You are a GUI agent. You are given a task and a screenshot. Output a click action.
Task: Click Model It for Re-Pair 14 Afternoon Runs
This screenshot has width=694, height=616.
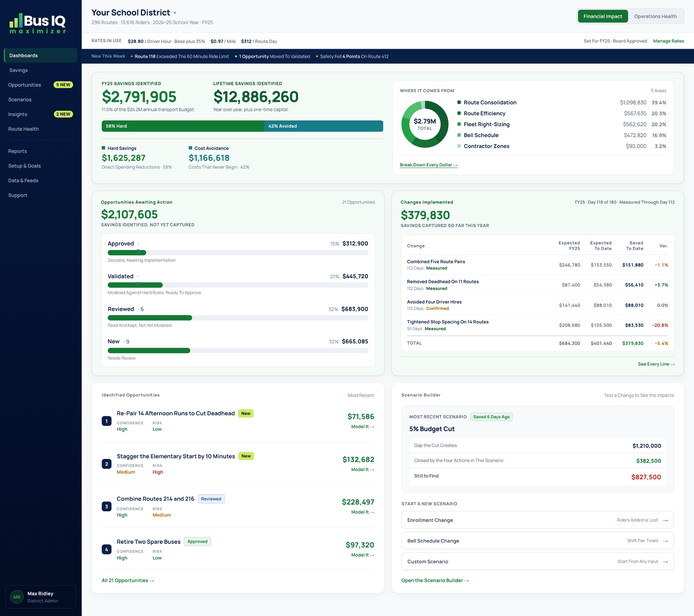coord(363,427)
